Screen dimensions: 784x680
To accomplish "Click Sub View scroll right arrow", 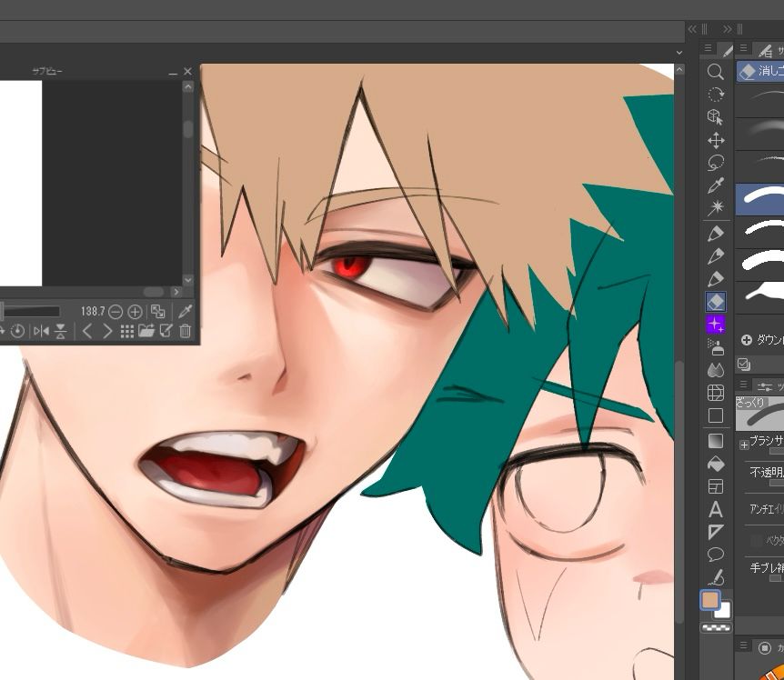I will [176, 292].
